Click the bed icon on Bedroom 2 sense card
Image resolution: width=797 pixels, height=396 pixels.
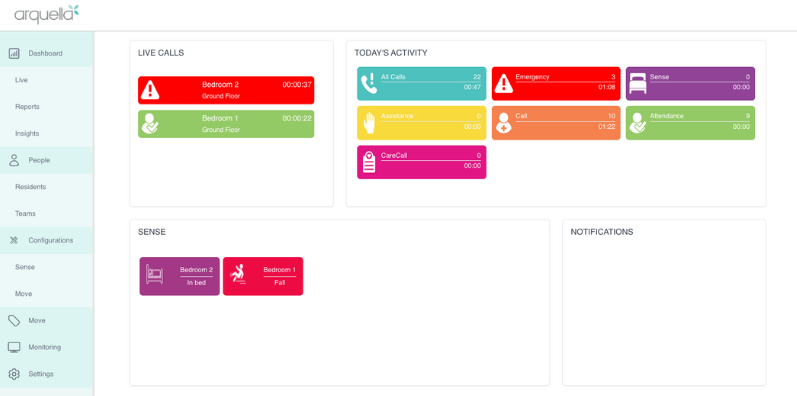point(155,275)
